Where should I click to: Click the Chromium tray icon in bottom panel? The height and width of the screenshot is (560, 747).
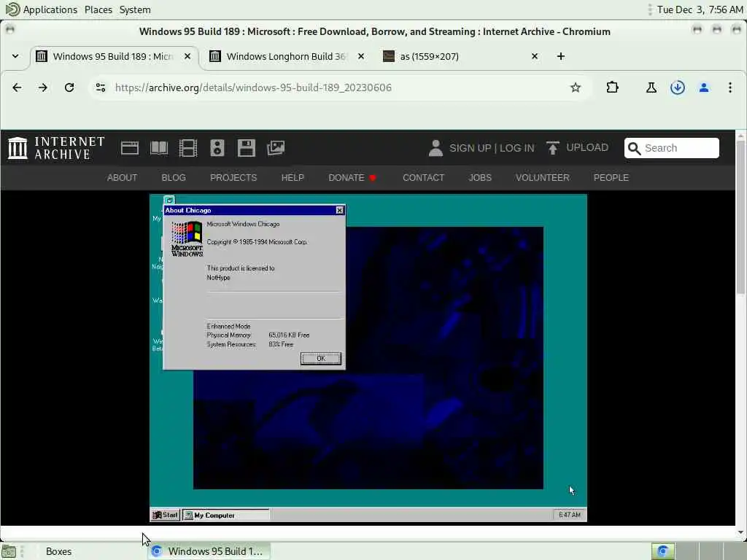pyautogui.click(x=662, y=551)
